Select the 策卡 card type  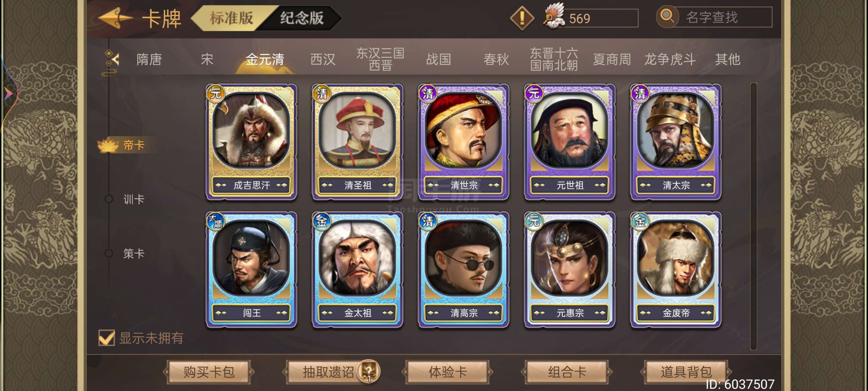pos(133,253)
